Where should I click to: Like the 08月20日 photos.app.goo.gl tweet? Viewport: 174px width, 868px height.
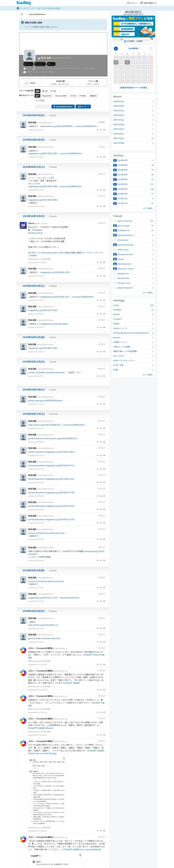click(x=104, y=404)
